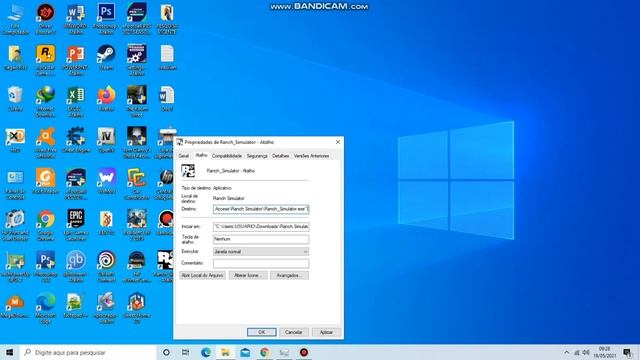Click the Aplicar button
The image size is (640, 360).
point(326,332)
